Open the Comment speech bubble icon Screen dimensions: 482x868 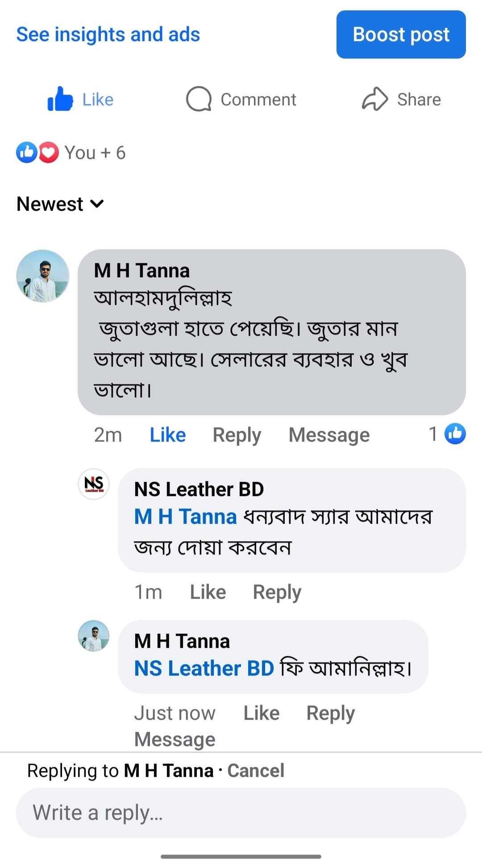tap(199, 99)
